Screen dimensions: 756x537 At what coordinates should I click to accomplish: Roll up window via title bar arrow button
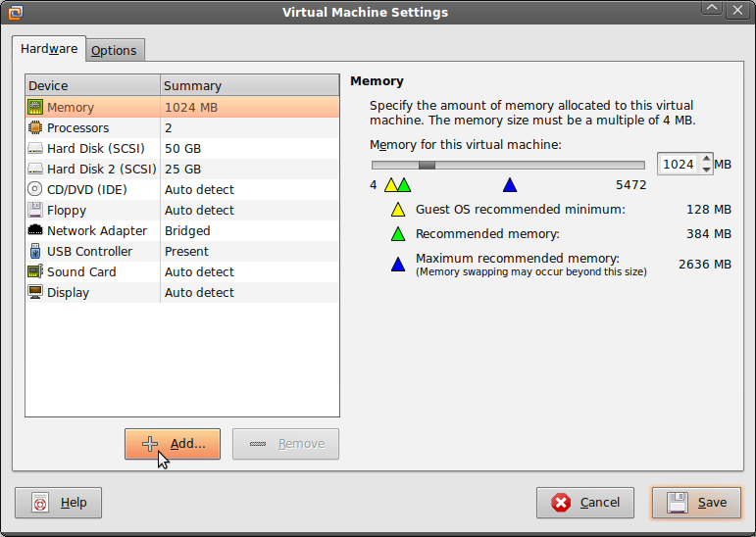tap(712, 8)
